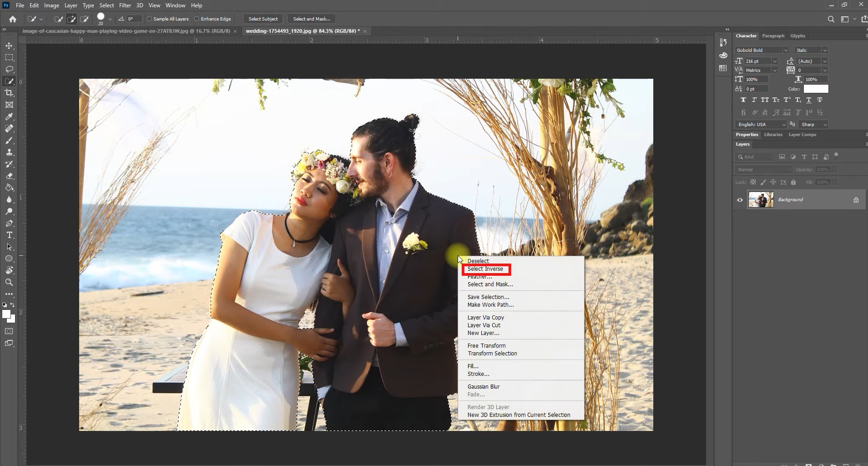Select the Zoom tool
The height and width of the screenshot is (466, 868).
[x=9, y=282]
